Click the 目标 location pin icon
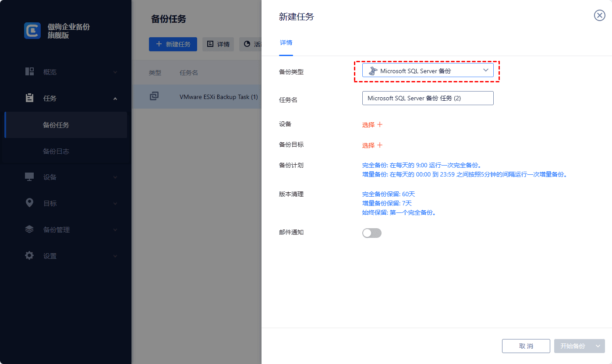This screenshot has height=364, width=612. (x=29, y=203)
